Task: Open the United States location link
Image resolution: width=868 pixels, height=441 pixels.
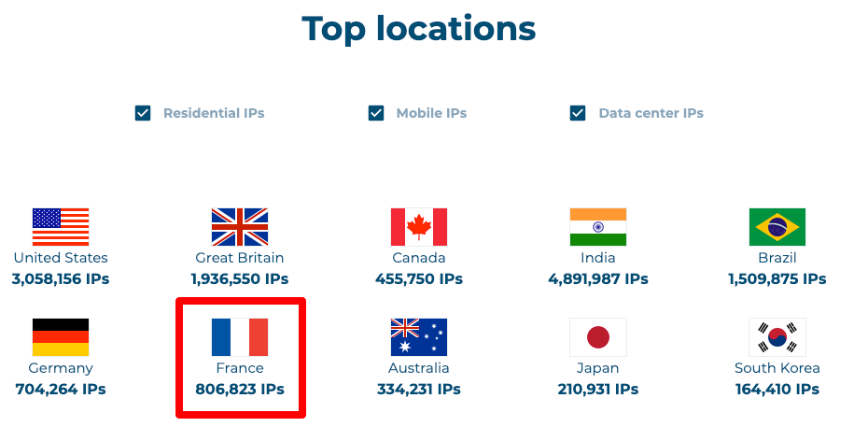Action: [x=61, y=258]
